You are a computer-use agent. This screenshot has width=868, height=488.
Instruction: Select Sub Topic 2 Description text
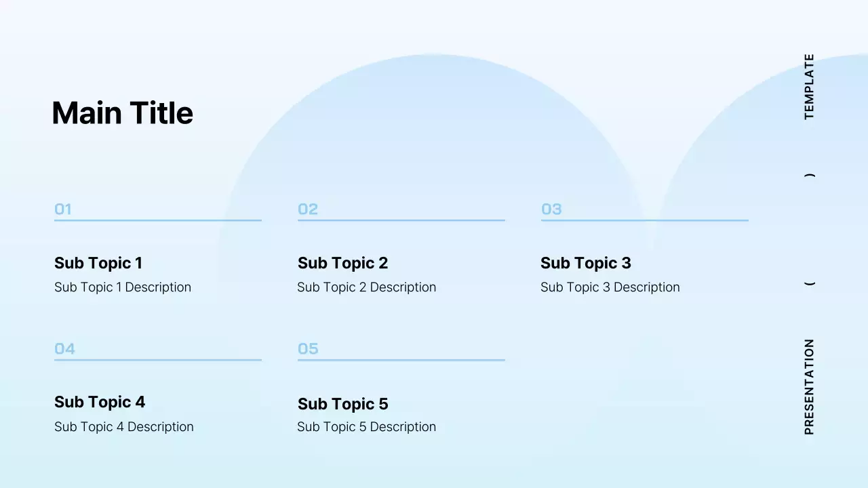click(366, 287)
